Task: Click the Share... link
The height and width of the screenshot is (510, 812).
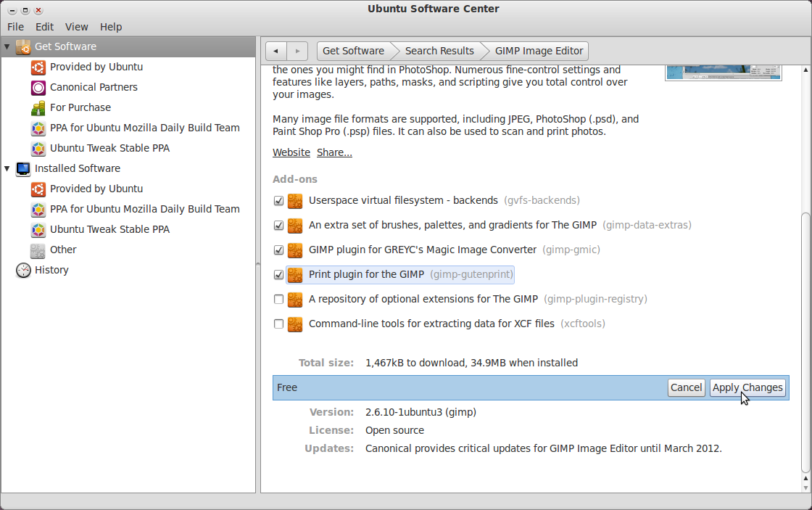Action: (x=334, y=152)
